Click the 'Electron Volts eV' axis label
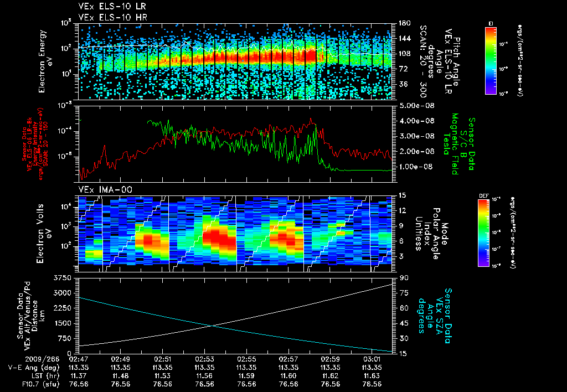Image resolution: width=567 pixels, height=392 pixels. tap(43, 234)
